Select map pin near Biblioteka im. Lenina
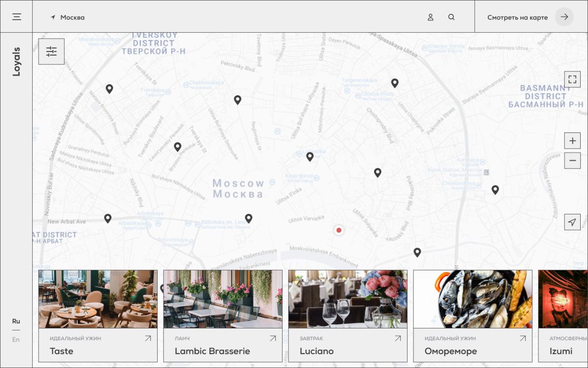This screenshot has height=368, width=588. click(x=249, y=218)
